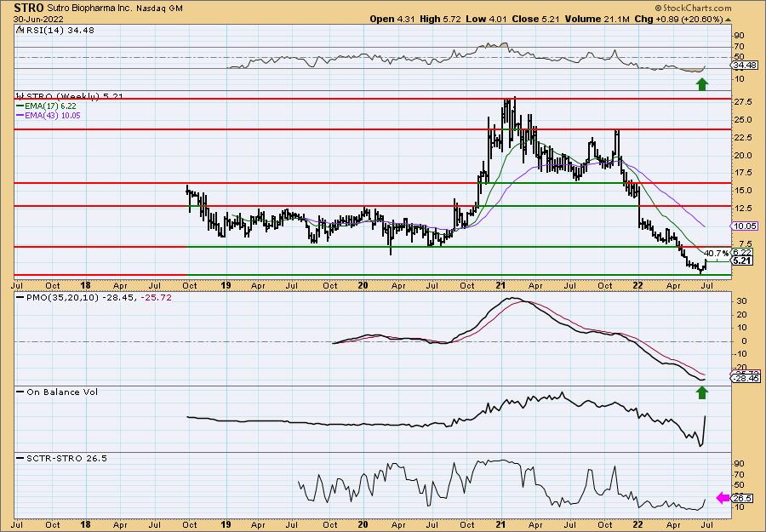Click the EMA(17) 6.22 legend text

[x=51, y=106]
